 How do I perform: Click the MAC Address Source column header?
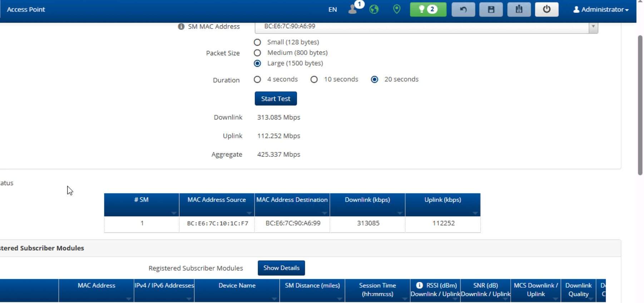[x=217, y=200]
